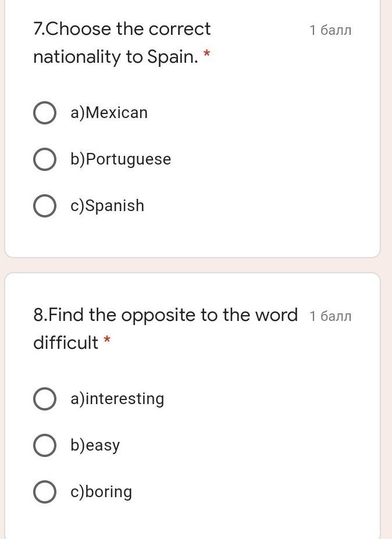The height and width of the screenshot is (539, 392).
Task: Select the radio button for b)Portuguese
Action: click(45, 159)
